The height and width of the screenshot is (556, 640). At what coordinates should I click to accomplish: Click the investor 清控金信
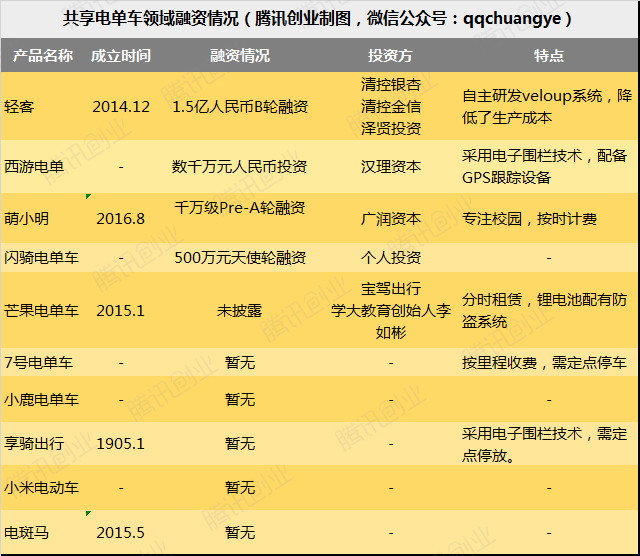[x=391, y=107]
